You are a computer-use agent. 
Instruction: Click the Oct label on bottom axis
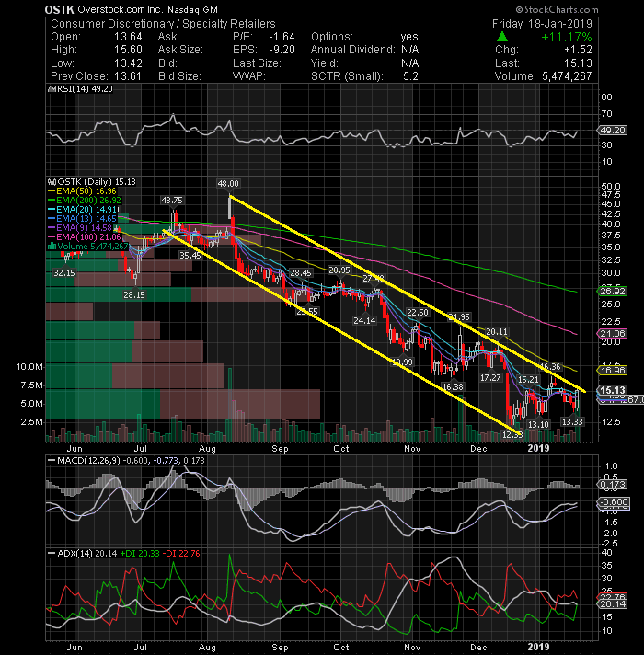pyautogui.click(x=340, y=647)
